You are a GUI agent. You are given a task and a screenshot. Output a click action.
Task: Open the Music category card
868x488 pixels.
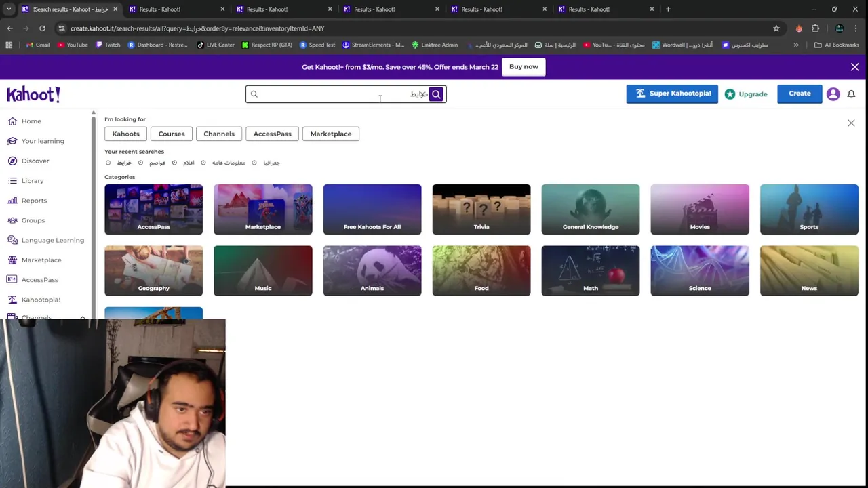pos(263,270)
